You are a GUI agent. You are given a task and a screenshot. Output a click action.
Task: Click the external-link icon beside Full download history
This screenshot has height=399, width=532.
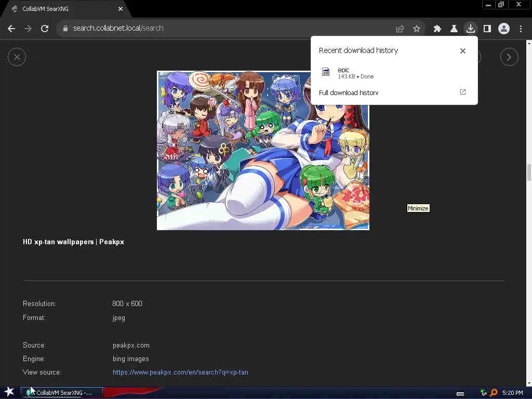463,92
